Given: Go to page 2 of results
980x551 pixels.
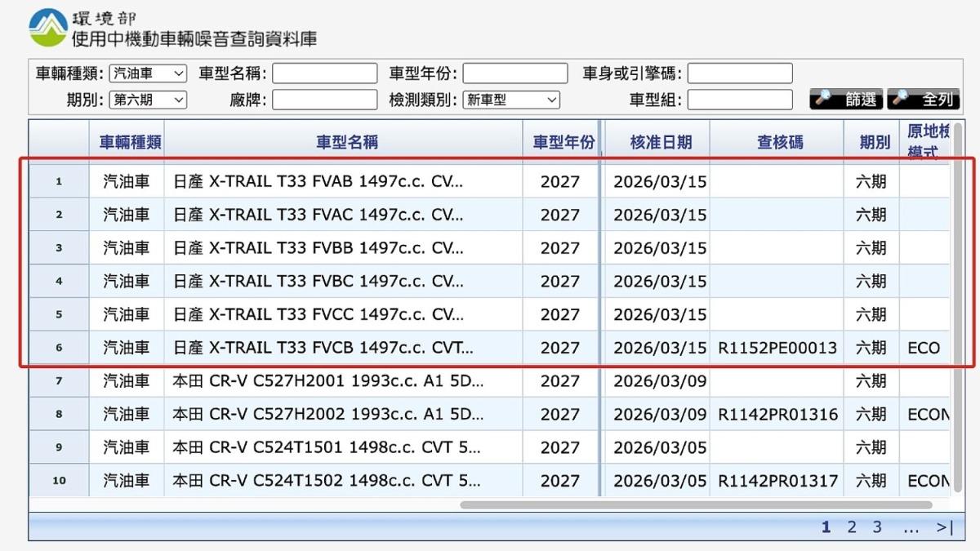Looking at the screenshot, I should click(x=851, y=527).
